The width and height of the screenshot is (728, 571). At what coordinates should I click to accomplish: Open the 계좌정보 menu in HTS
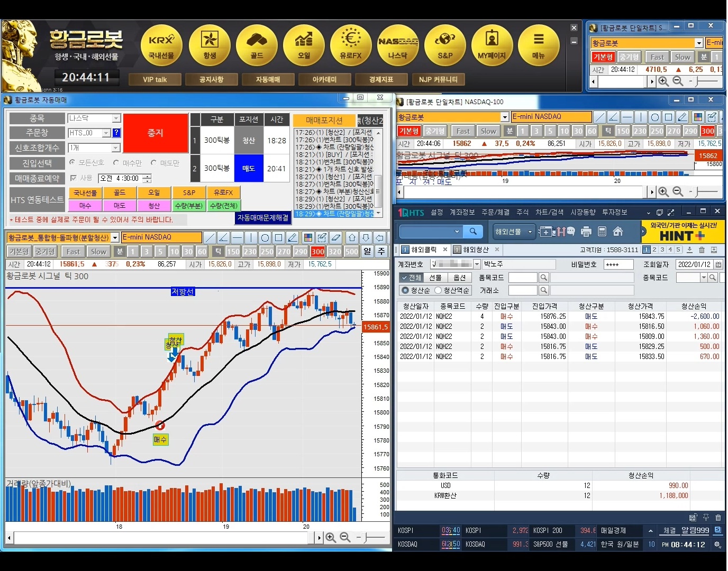pos(462,212)
